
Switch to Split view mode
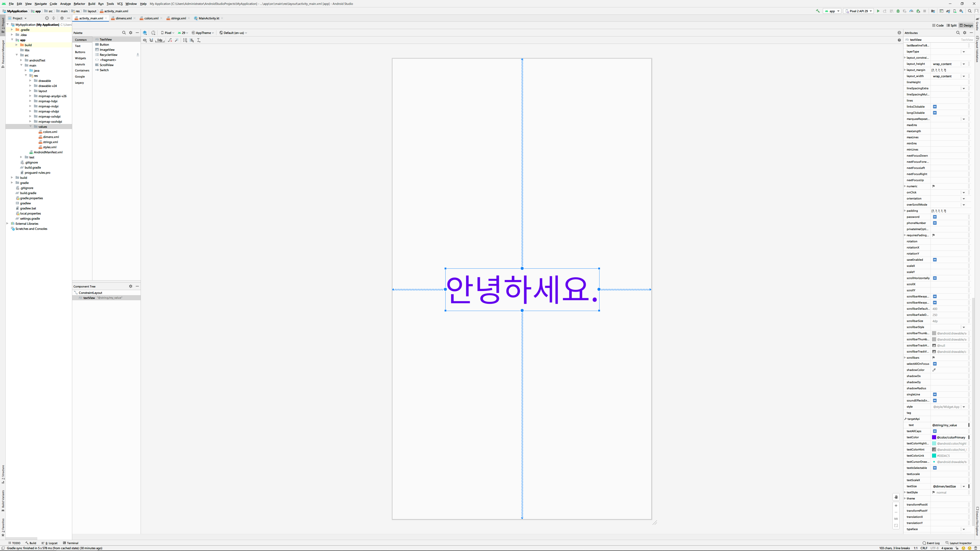point(951,26)
